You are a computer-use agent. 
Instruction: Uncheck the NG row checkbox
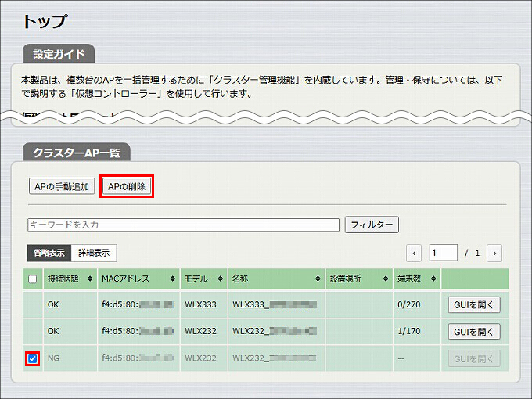[x=33, y=358]
